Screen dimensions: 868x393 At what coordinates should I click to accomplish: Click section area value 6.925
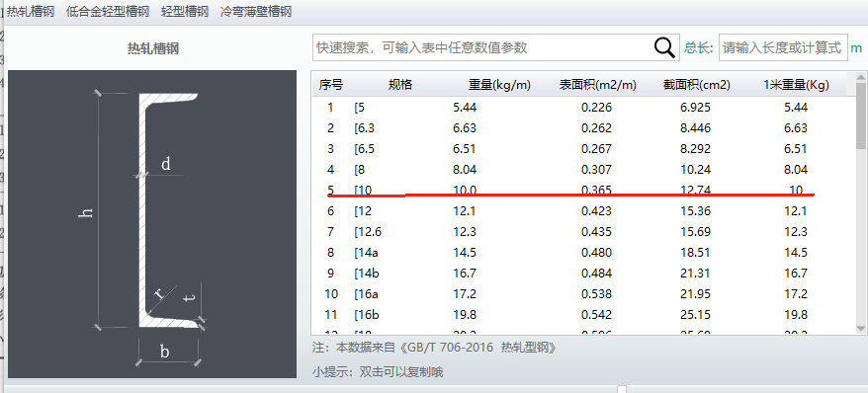[695, 108]
